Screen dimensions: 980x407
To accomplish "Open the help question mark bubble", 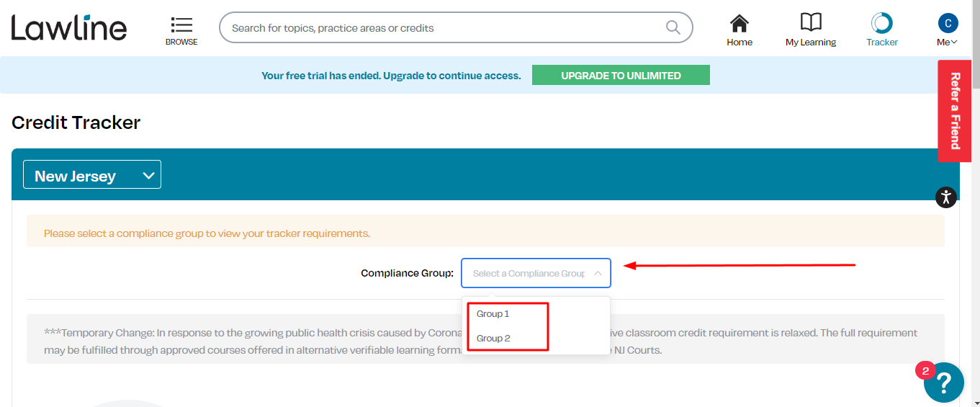I will tap(944, 383).
